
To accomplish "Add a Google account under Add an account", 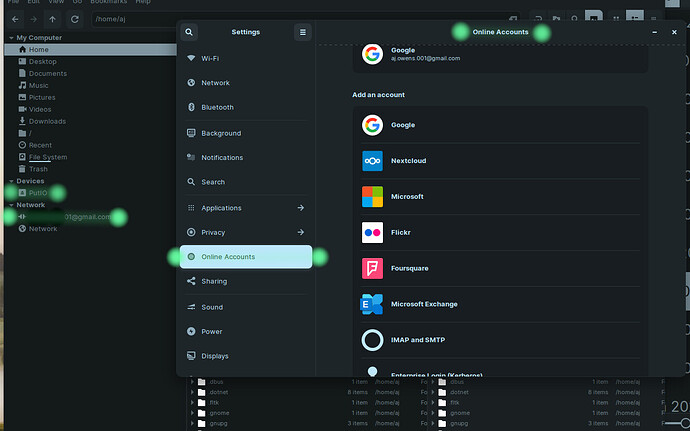I will 500,125.
